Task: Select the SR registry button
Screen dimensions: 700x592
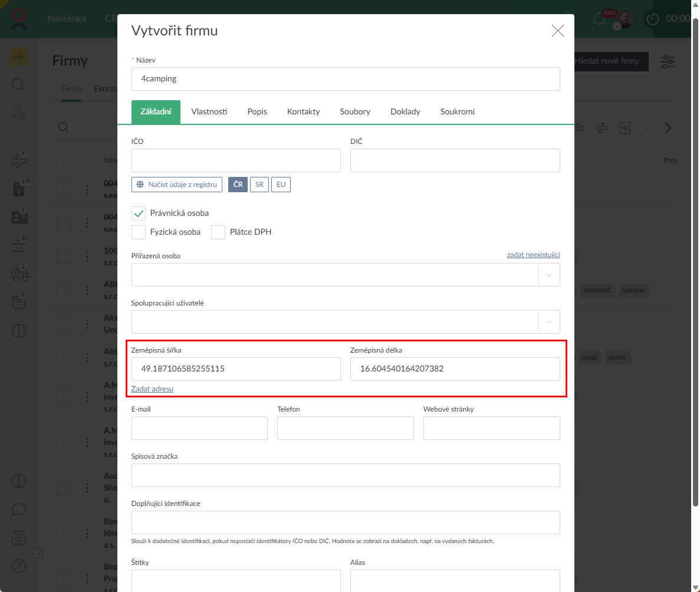Action: tap(259, 185)
